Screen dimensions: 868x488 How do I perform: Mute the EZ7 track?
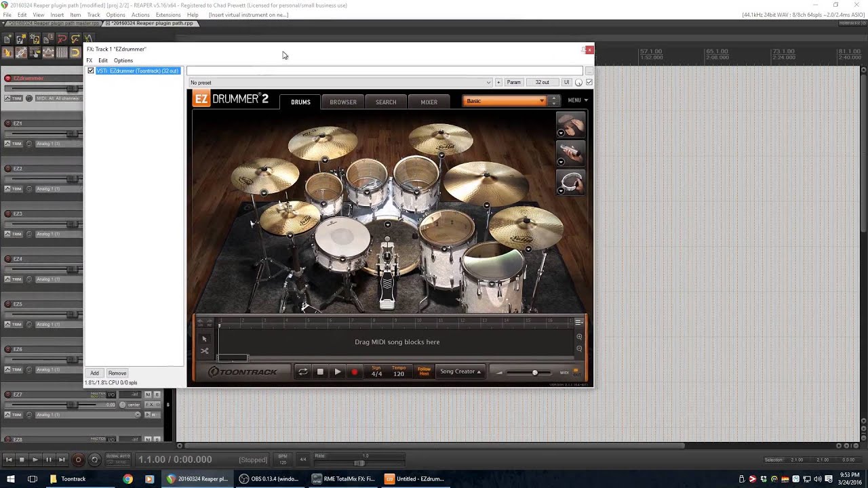point(149,394)
